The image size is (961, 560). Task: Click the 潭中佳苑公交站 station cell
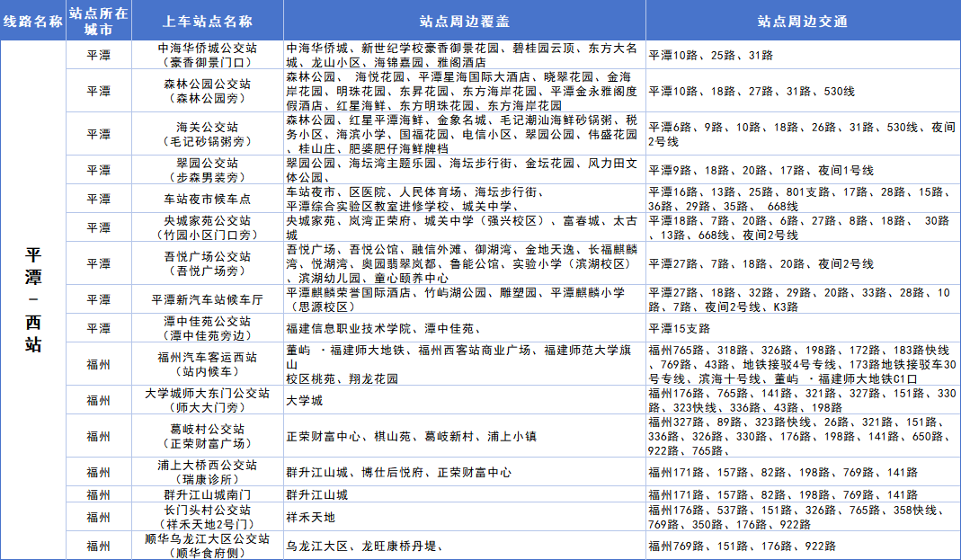[x=208, y=328]
